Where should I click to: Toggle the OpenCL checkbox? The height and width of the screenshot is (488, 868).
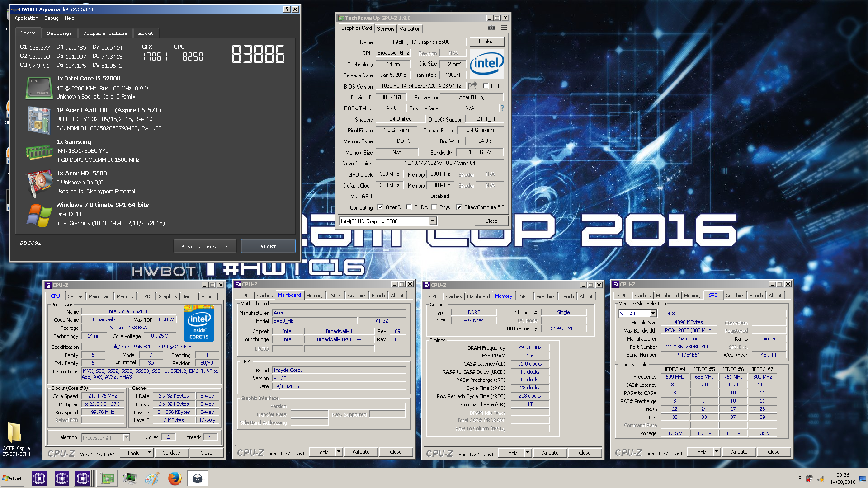click(380, 207)
